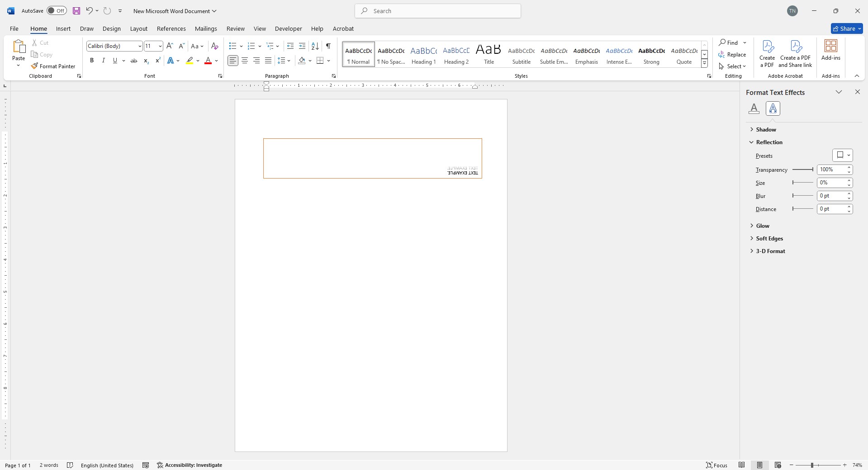Toggle Italic formatting
868x470 pixels.
[104, 61]
